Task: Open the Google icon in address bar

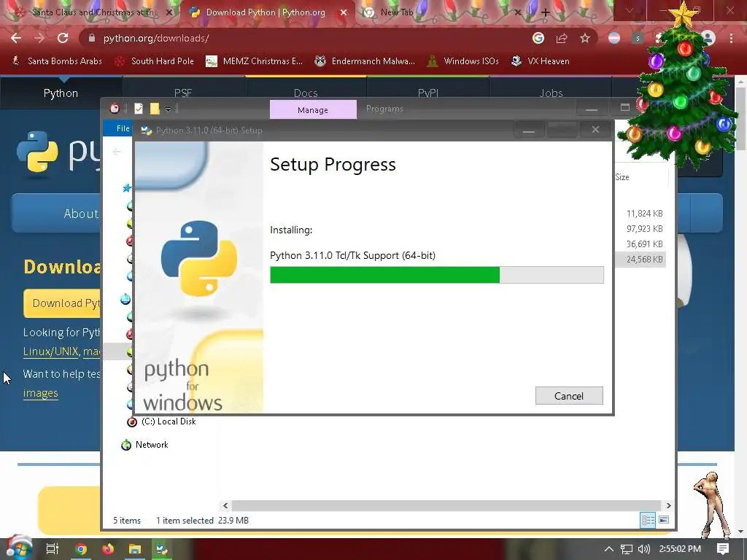Action: coord(538,38)
